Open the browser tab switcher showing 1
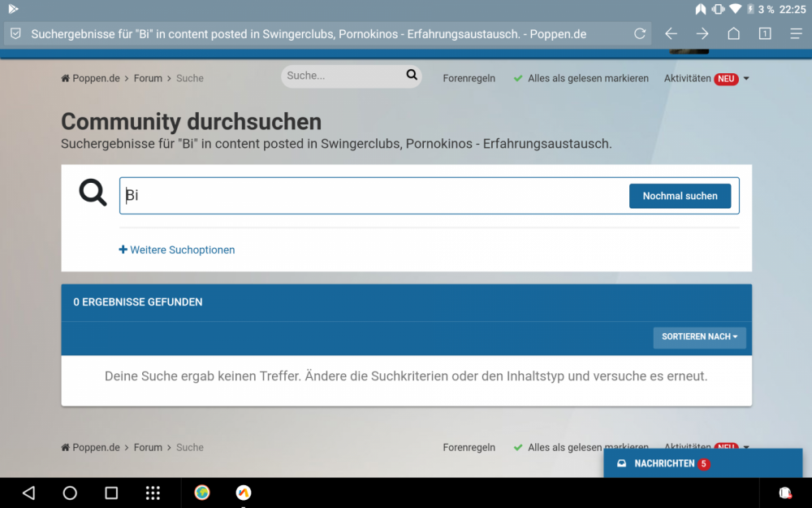This screenshot has height=508, width=812. pos(765,34)
